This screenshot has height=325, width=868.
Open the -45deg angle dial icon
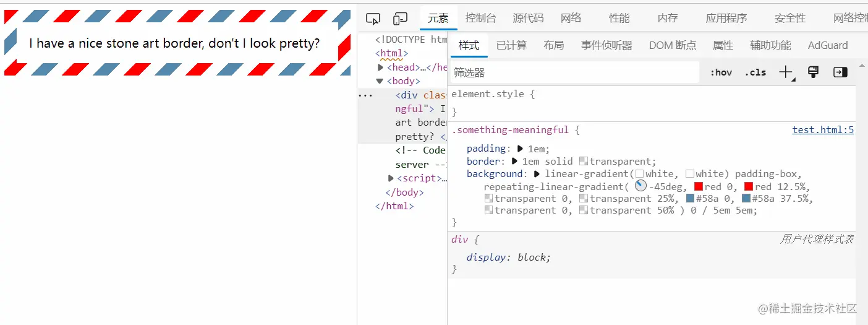tap(640, 186)
